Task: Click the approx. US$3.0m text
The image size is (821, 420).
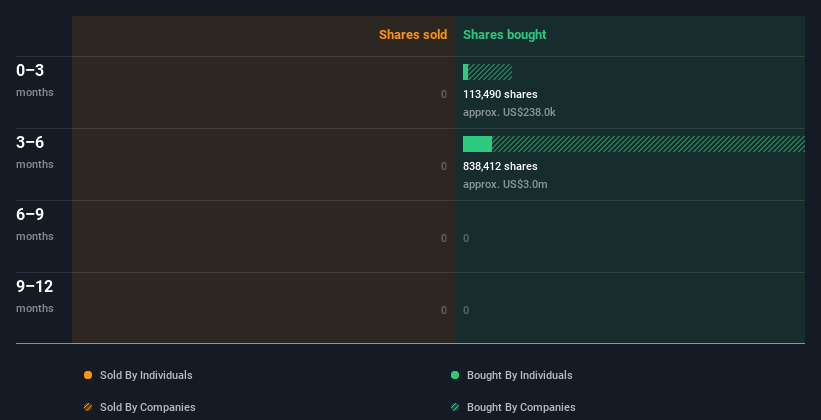Action: (x=505, y=184)
